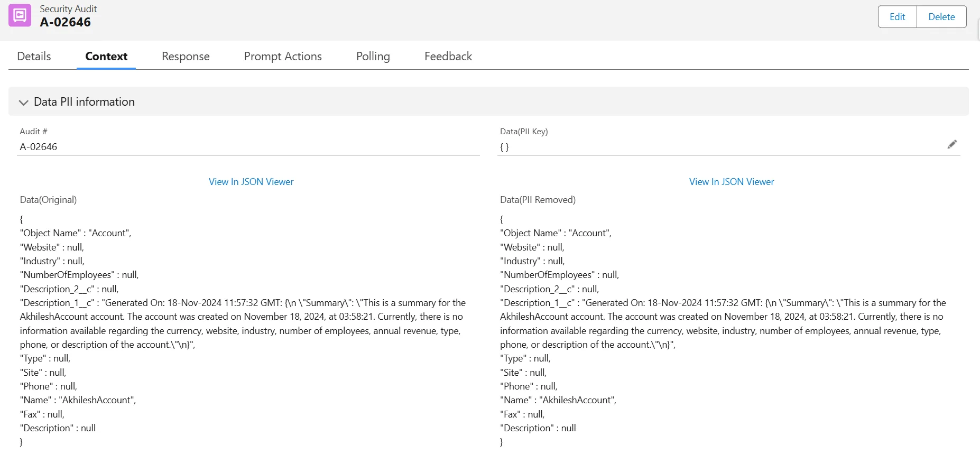Open the Polling tab
The height and width of the screenshot is (454, 980).
(x=373, y=57)
